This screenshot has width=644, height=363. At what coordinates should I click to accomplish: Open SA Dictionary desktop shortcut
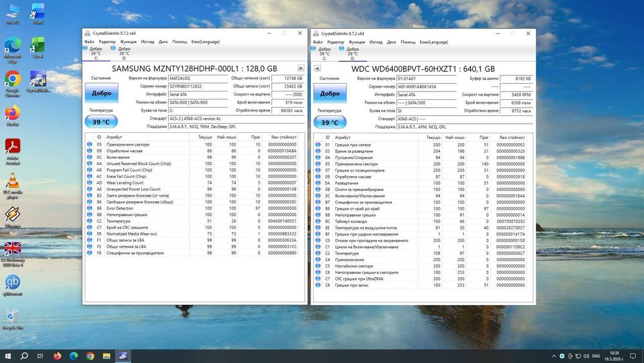click(12, 253)
